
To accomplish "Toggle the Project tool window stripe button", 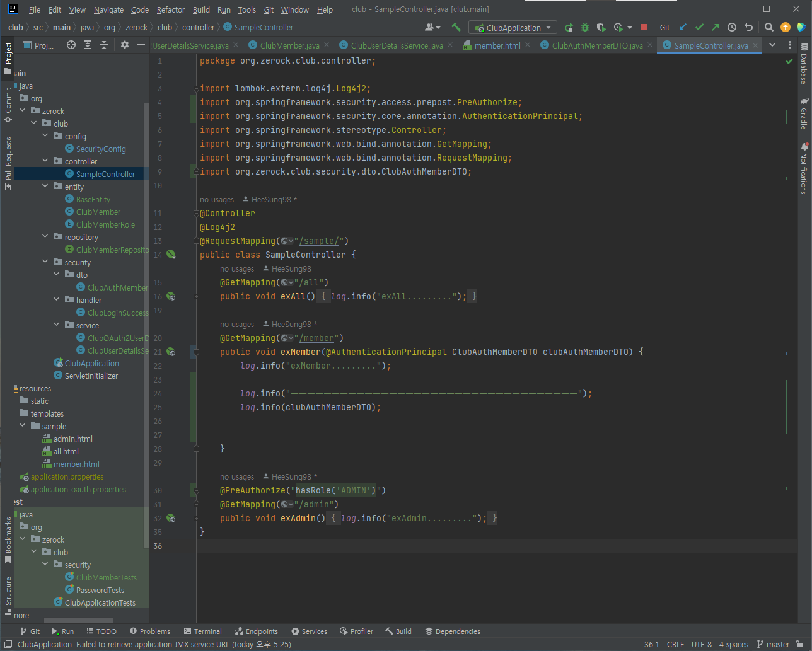I will click(x=8, y=58).
